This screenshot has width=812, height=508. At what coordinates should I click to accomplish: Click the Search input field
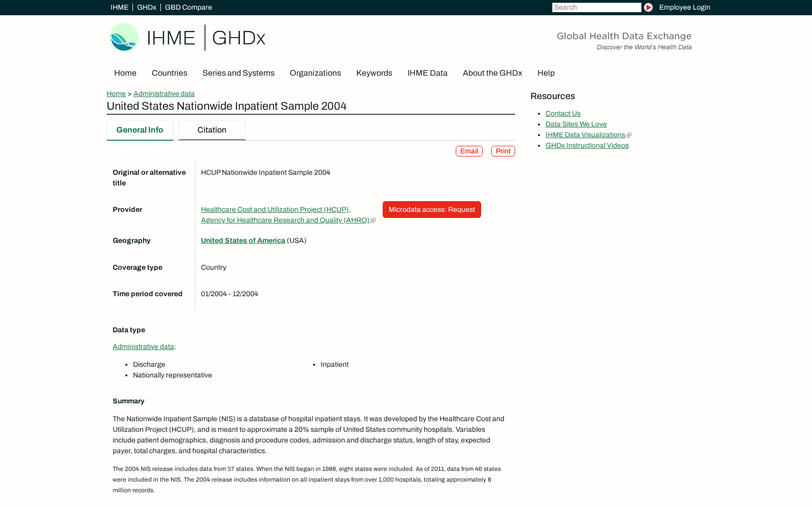pos(596,7)
